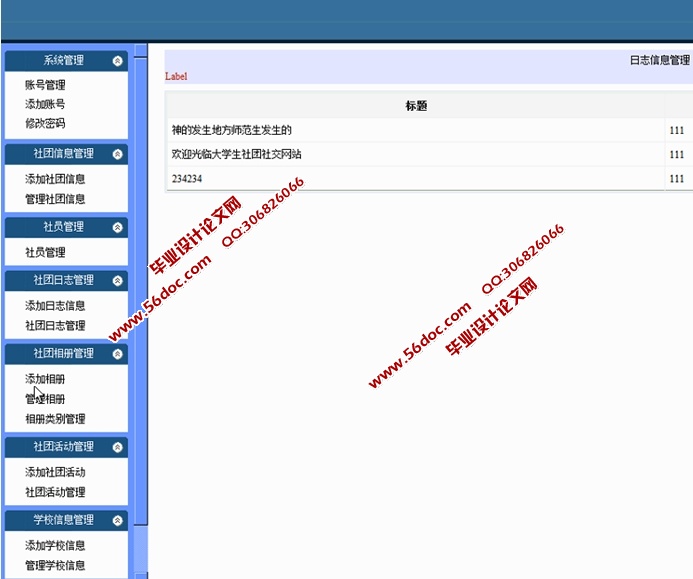Collapse the 社团相册管理 section arrow

[117, 354]
